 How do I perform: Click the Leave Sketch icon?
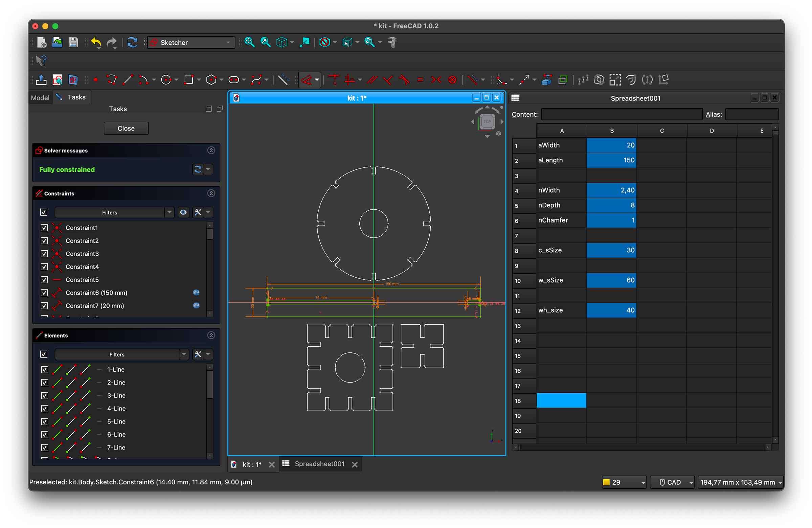(x=41, y=80)
